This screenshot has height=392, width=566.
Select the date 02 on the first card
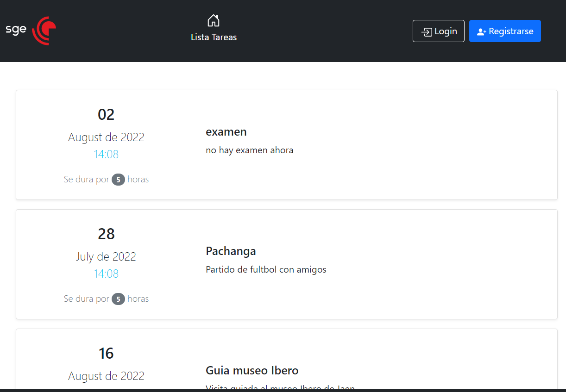(106, 114)
